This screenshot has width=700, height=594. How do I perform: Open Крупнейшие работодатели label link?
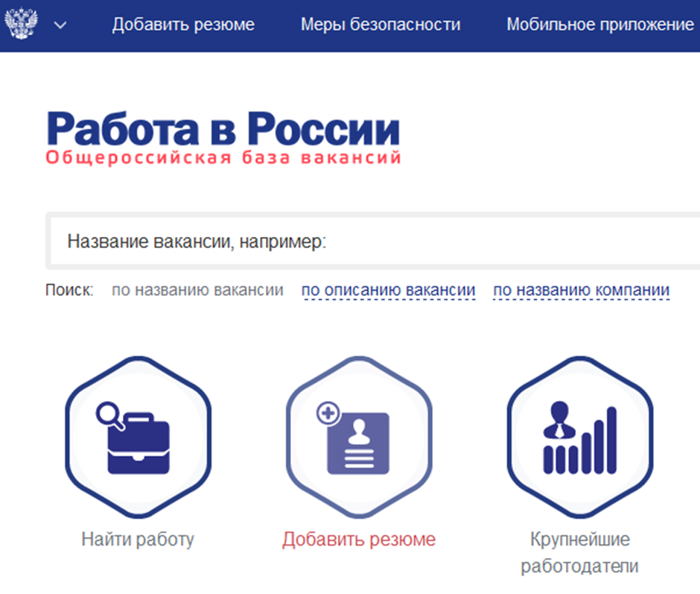click(x=580, y=553)
